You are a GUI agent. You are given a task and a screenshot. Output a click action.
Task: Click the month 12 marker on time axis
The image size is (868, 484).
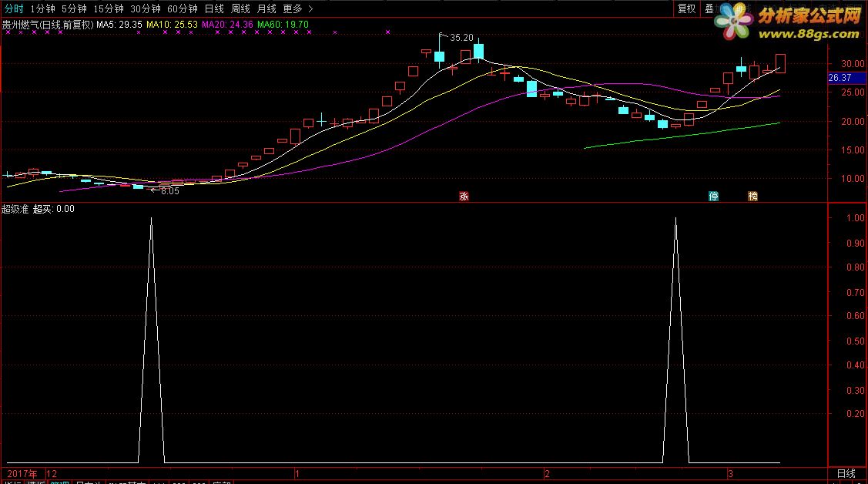[52, 474]
